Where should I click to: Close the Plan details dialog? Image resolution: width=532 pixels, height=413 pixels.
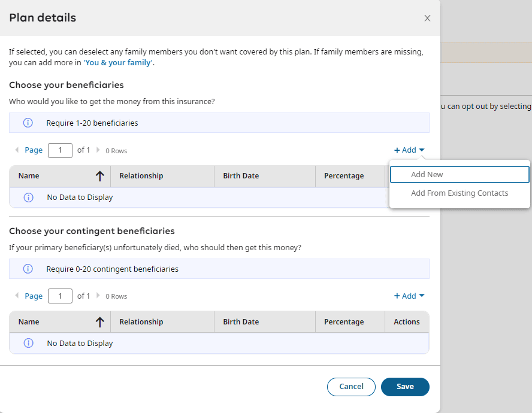427,18
